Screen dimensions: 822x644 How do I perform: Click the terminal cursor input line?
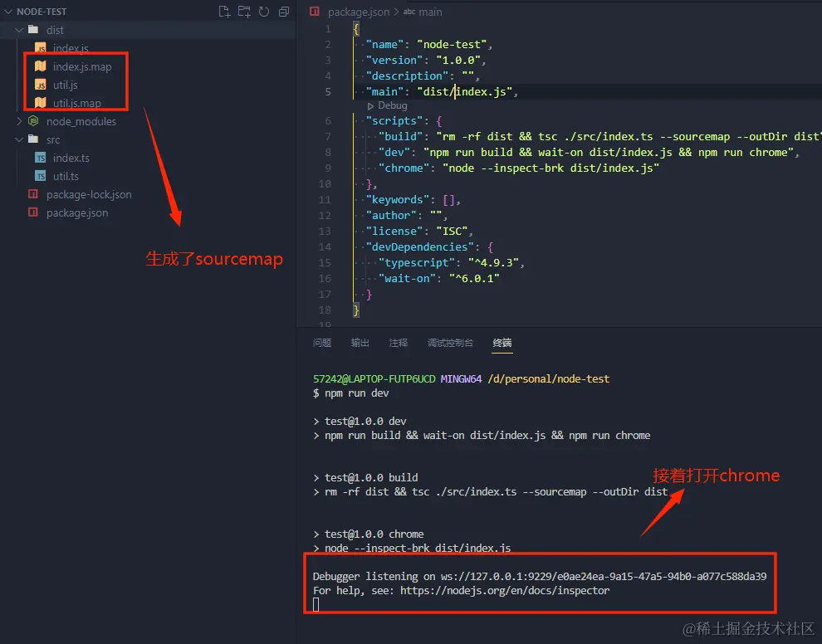316,605
